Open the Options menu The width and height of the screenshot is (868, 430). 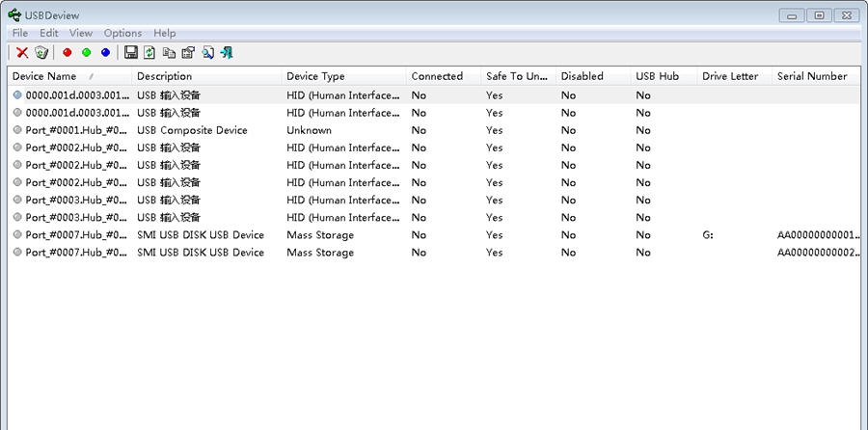[122, 33]
